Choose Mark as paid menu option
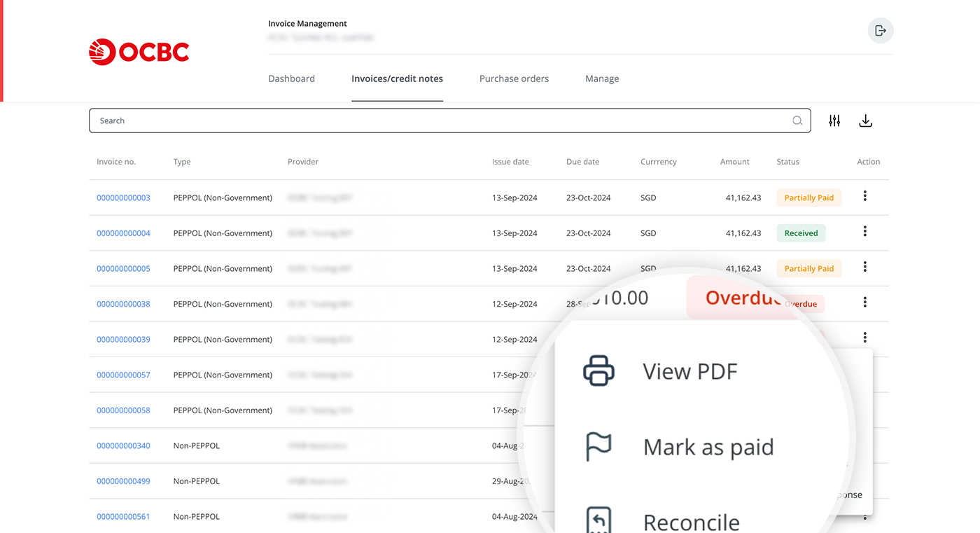This screenshot has width=980, height=533. coord(708,447)
